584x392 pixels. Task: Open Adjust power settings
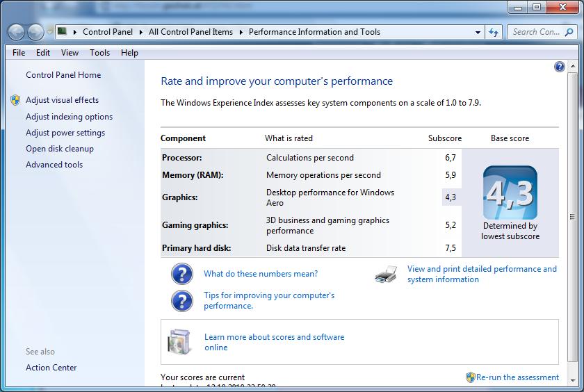point(65,133)
